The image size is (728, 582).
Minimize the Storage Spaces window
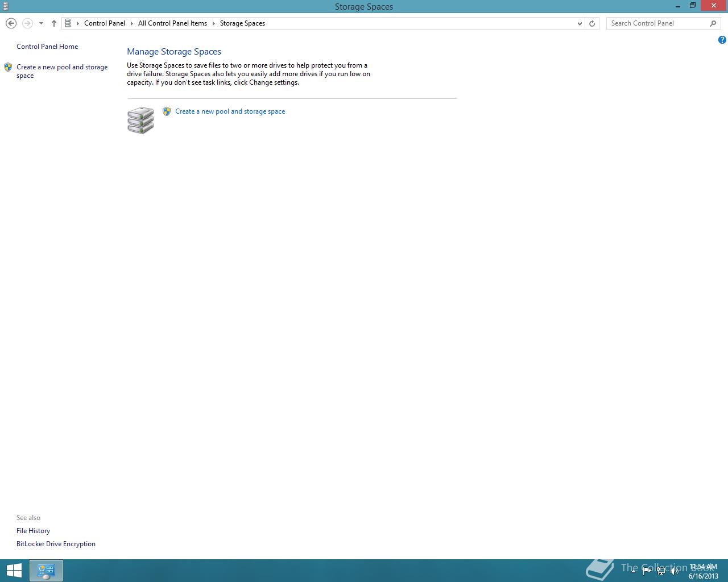pyautogui.click(x=678, y=6)
